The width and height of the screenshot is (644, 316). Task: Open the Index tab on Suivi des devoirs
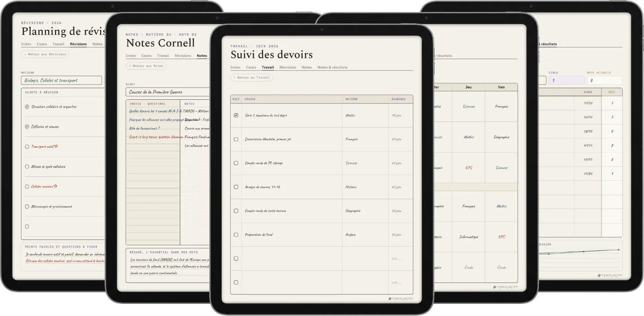[x=236, y=68]
